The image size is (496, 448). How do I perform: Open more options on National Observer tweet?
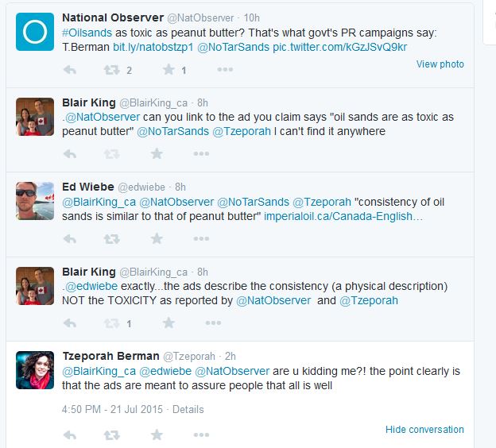(225, 70)
